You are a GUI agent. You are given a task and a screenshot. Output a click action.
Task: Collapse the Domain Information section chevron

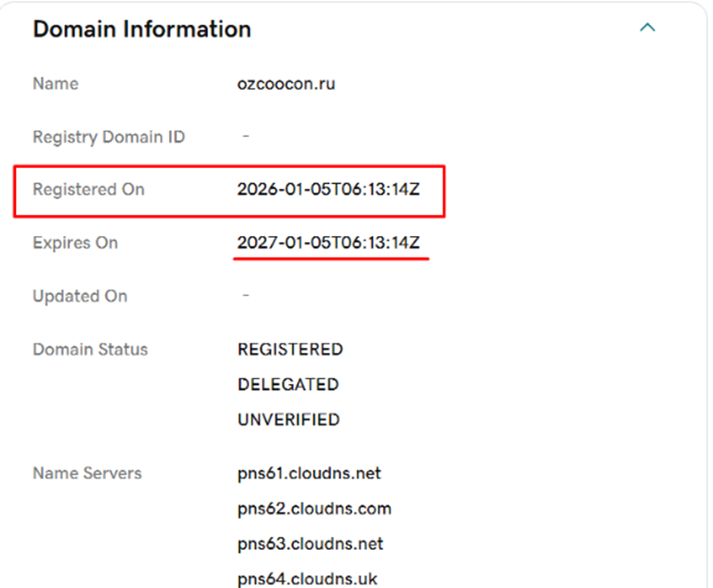(648, 28)
